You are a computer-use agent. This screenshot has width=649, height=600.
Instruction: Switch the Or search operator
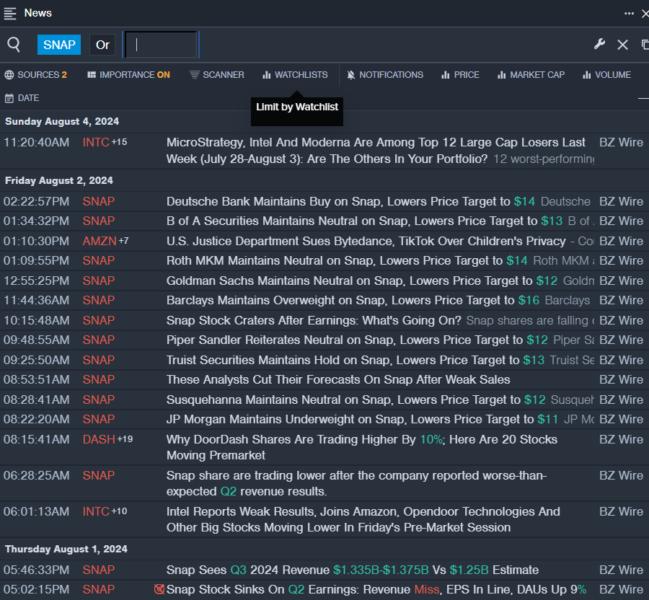102,45
